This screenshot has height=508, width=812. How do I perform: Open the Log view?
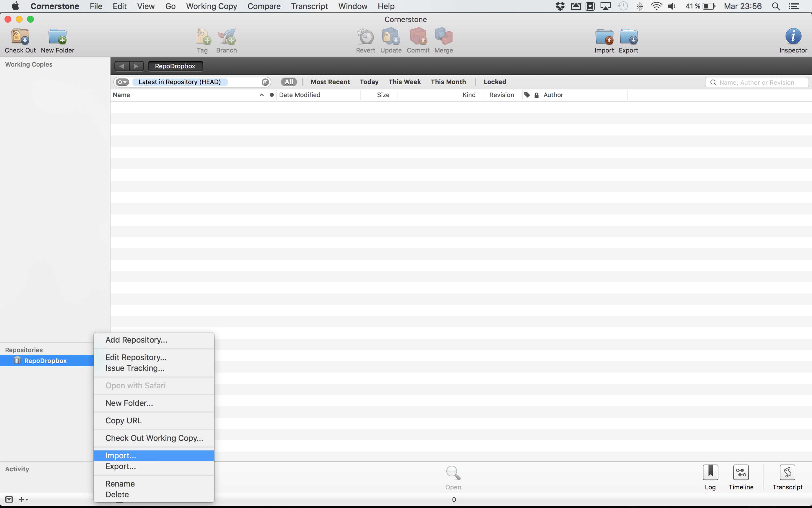[x=710, y=472]
